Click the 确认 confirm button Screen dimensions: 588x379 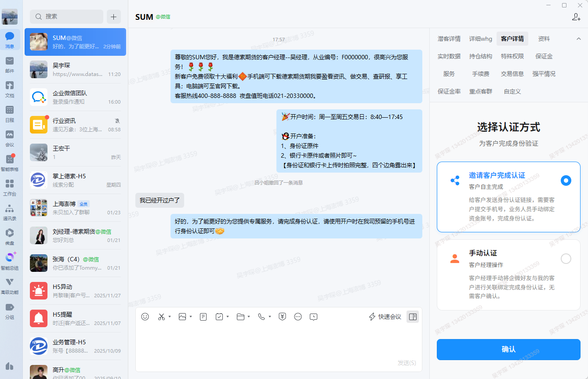508,350
